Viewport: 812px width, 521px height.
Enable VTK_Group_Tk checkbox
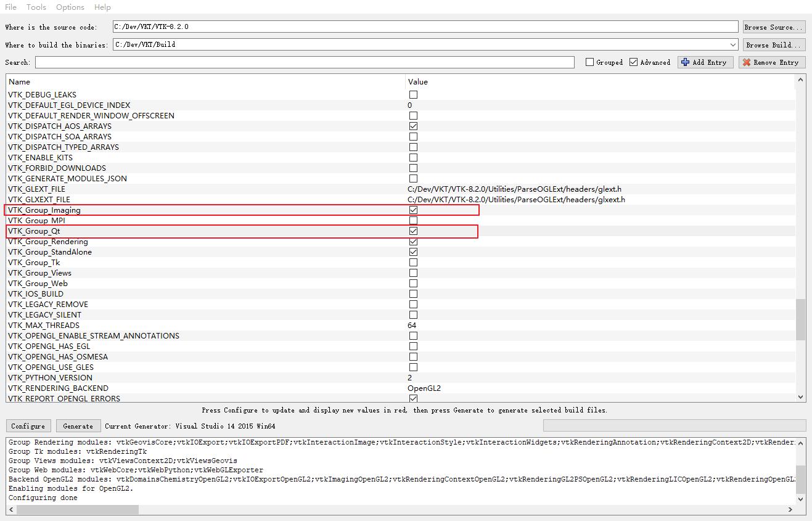pos(413,263)
